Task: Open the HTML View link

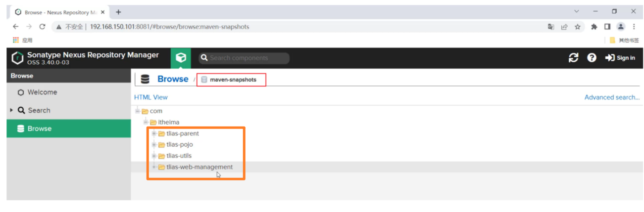Action: pos(150,97)
